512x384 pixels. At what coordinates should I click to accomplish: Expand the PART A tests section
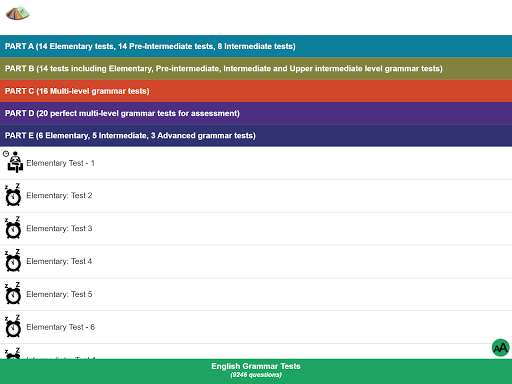click(x=256, y=46)
